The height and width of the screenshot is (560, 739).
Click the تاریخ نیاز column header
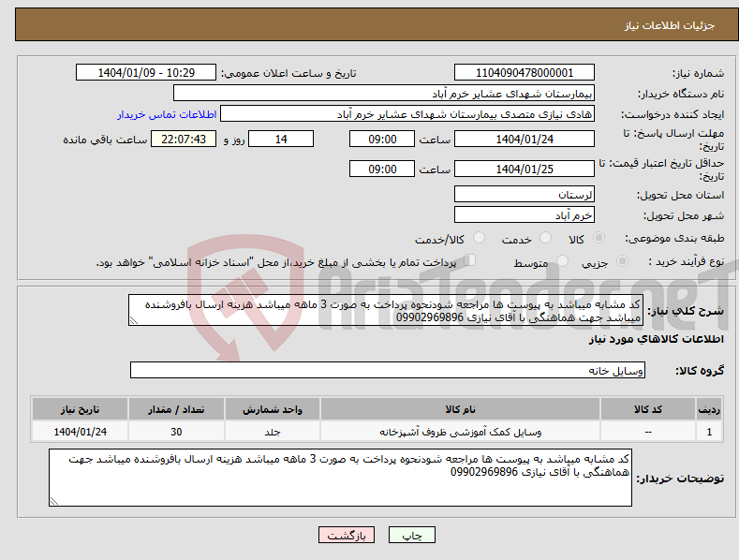pyautogui.click(x=81, y=409)
